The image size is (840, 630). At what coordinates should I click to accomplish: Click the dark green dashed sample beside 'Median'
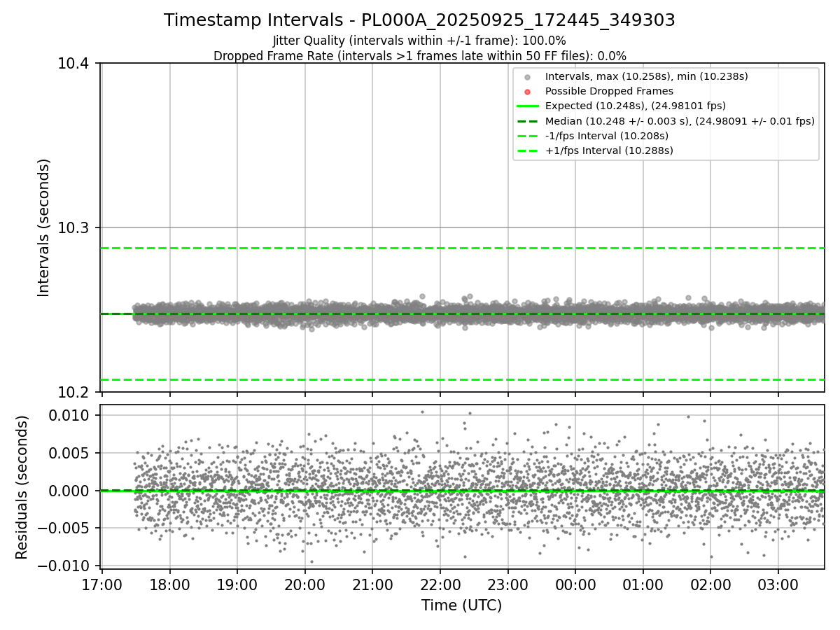(528, 121)
